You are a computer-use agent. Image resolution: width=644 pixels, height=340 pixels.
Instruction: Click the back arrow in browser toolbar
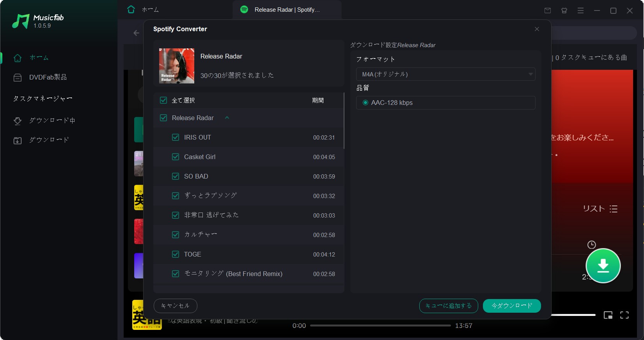[x=136, y=33]
